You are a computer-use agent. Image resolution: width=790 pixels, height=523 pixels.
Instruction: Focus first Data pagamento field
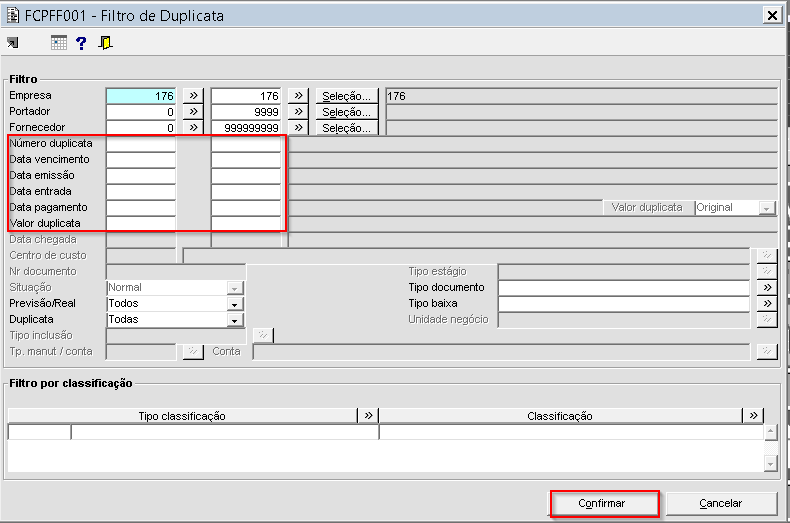coord(141,208)
